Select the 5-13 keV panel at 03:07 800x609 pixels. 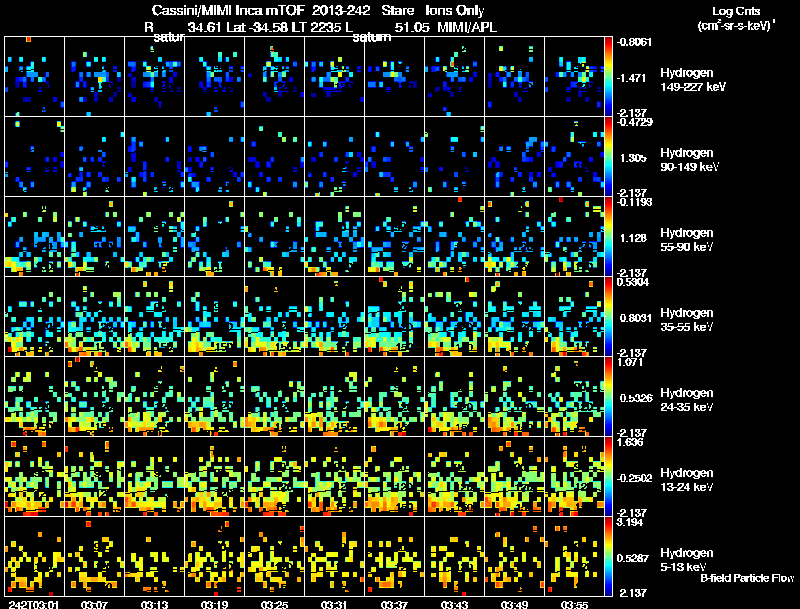click(x=94, y=557)
